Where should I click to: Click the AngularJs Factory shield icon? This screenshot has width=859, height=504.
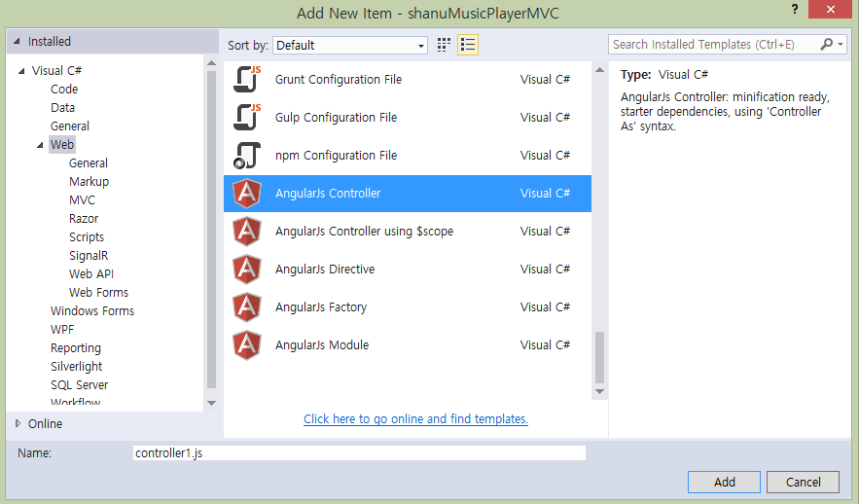(247, 306)
